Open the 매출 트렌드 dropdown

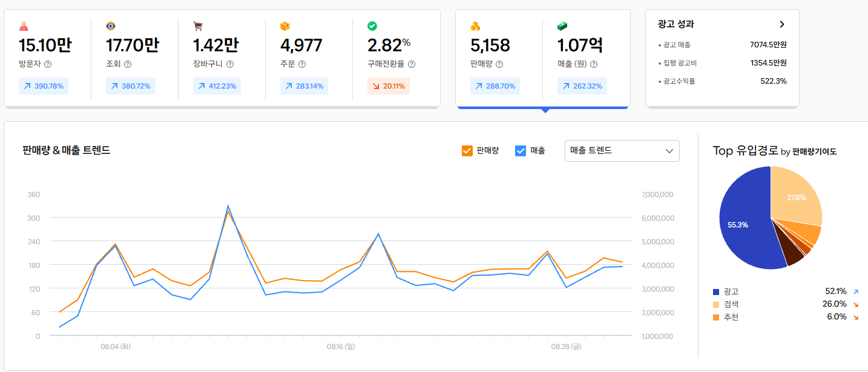pyautogui.click(x=622, y=151)
